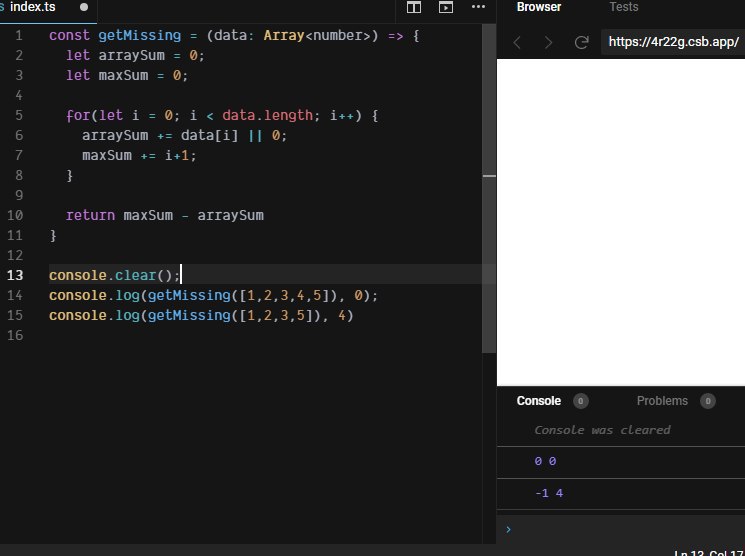
Task: Click 'maxSum += i+1;' line
Action: click(139, 155)
